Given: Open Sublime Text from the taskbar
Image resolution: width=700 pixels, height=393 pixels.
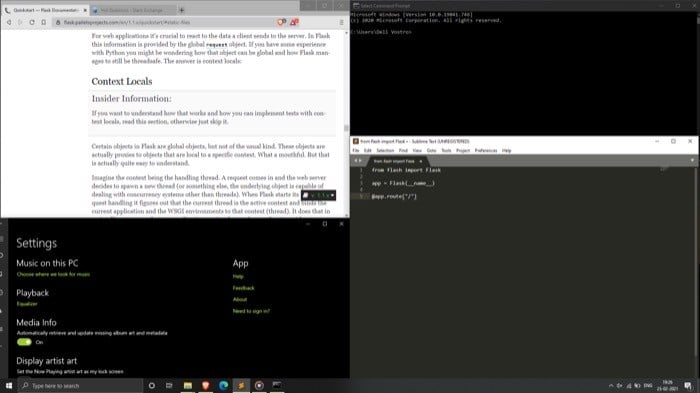Looking at the screenshot, I should point(241,385).
